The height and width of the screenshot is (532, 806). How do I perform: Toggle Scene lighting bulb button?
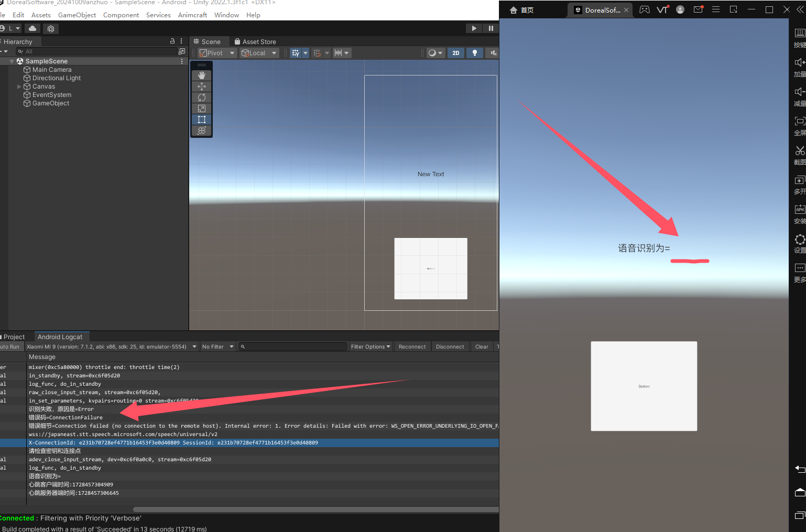click(475, 53)
